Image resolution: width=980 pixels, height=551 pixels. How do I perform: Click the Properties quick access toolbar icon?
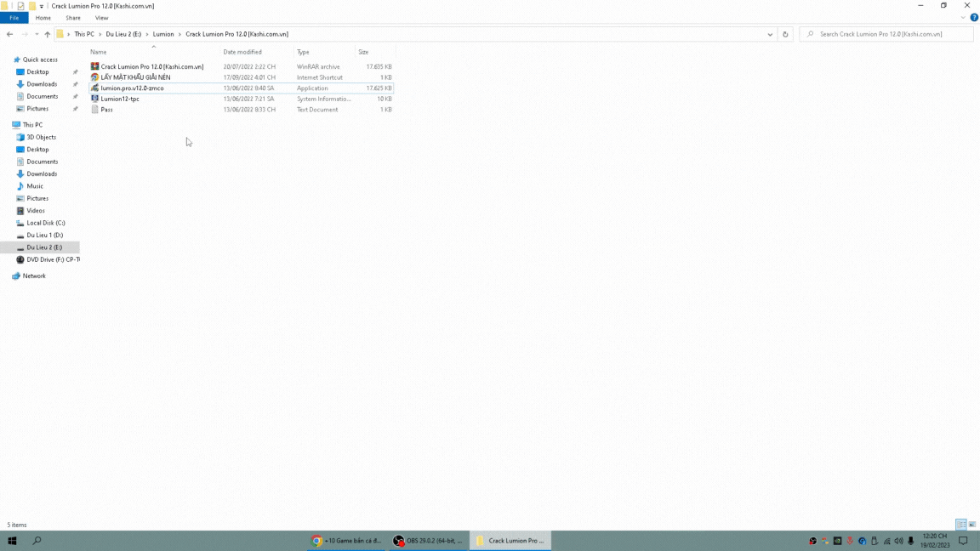(20, 6)
